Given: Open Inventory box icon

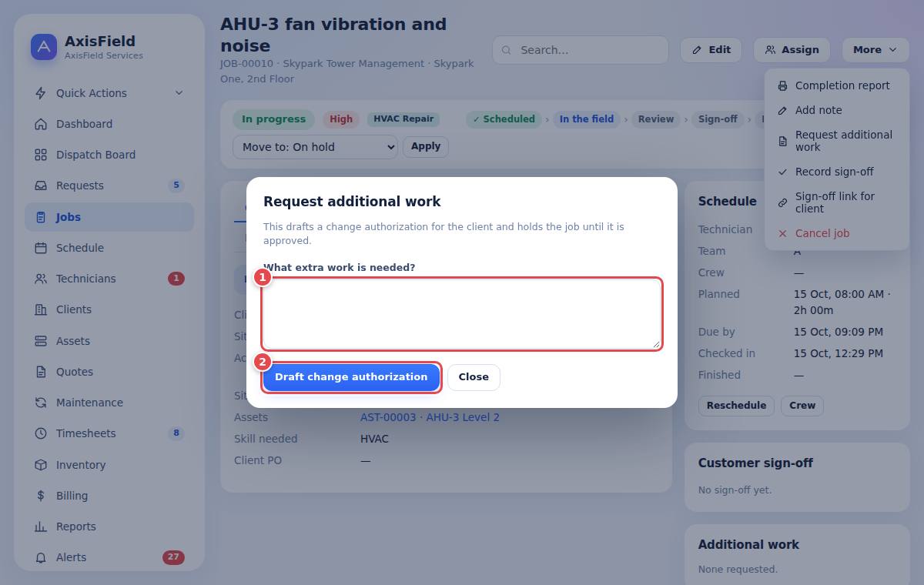Looking at the screenshot, I should [x=41, y=465].
